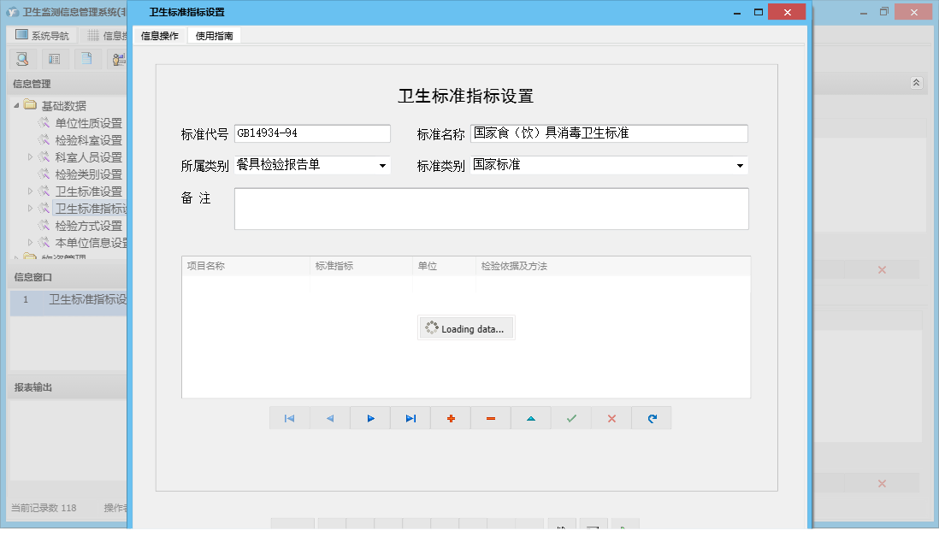Click the confirm checkmark icon

570,418
